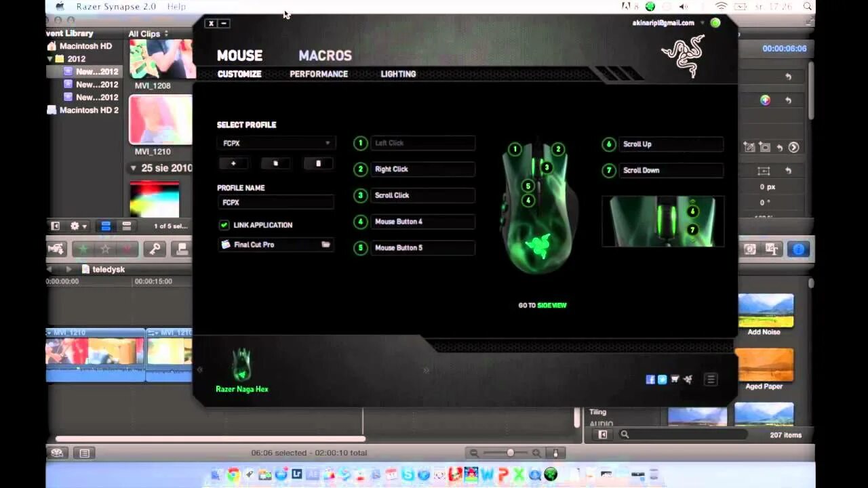Click the green online status indicator
868x488 pixels.
[x=715, y=23]
